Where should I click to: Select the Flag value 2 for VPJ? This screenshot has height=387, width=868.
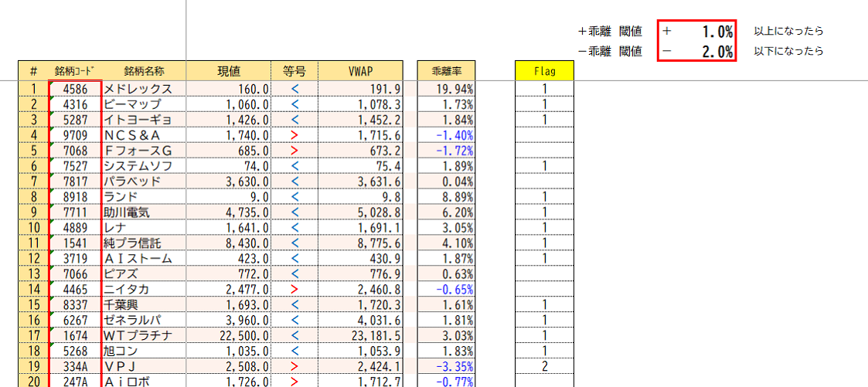coord(544,366)
